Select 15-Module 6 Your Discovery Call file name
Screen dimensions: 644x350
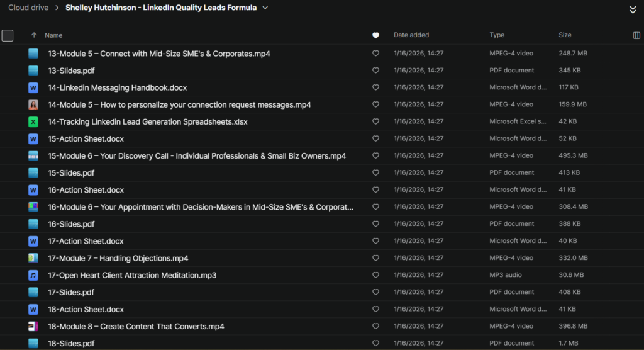tap(197, 156)
